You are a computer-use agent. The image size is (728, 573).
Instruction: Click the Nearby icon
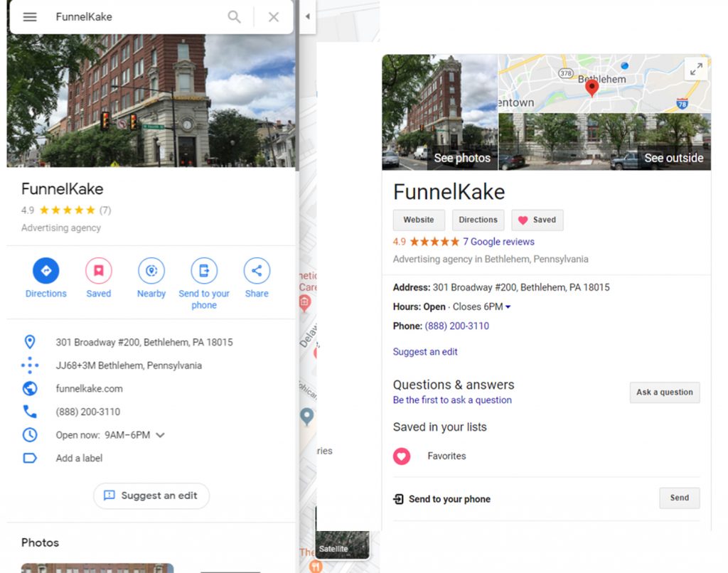(x=151, y=270)
